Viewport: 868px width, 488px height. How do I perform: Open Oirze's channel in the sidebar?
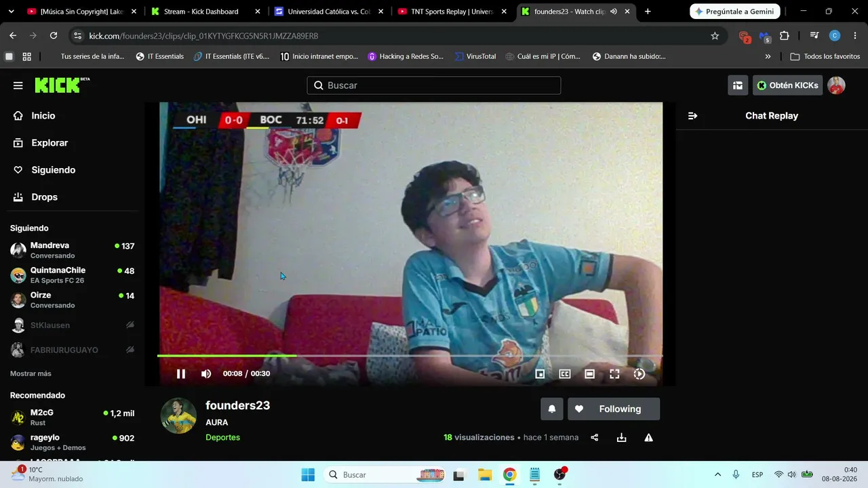click(72, 300)
